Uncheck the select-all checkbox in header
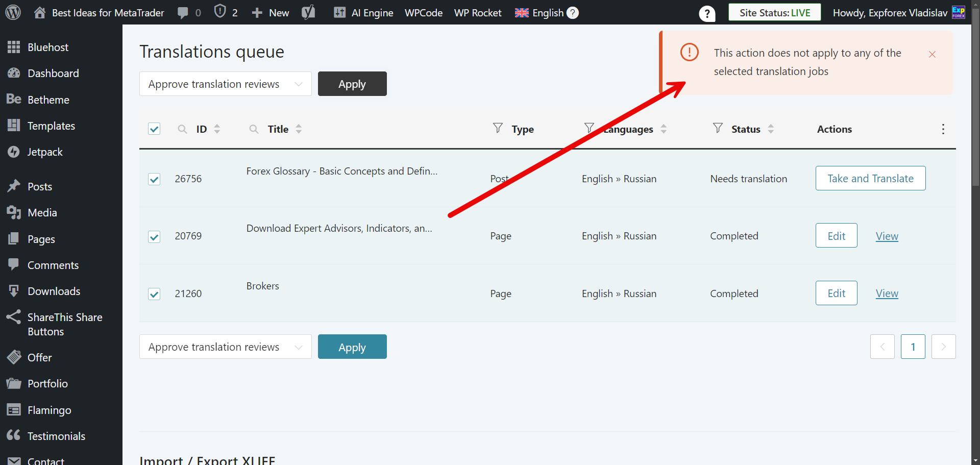980x465 pixels. pos(154,129)
